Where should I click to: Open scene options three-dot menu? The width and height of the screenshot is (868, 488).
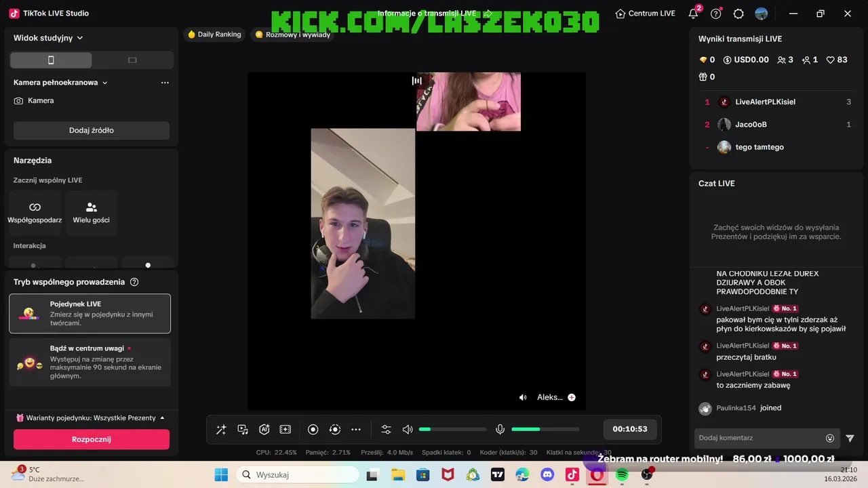click(x=165, y=83)
